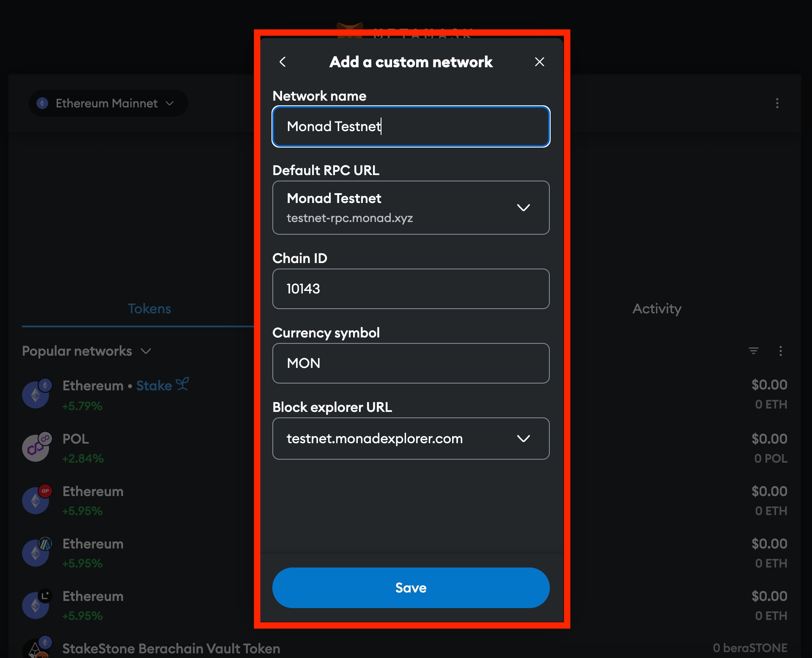
Task: Click the Ethereum token icon with Arbitrum badge
Action: [36, 553]
